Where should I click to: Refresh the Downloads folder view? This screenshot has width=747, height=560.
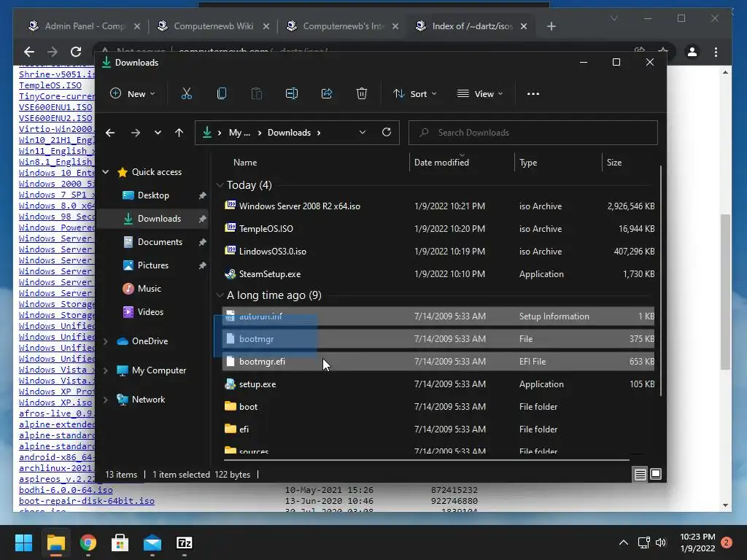pos(387,133)
